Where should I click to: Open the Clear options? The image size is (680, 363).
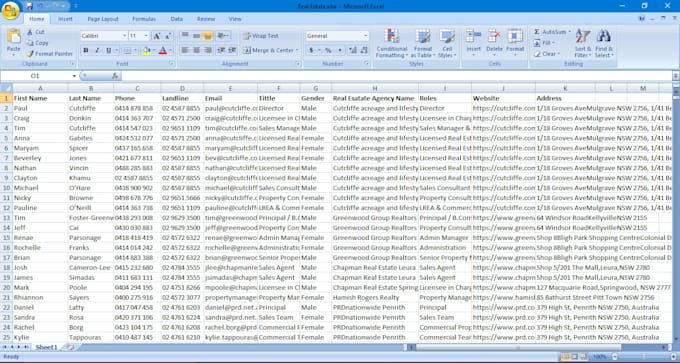546,54
